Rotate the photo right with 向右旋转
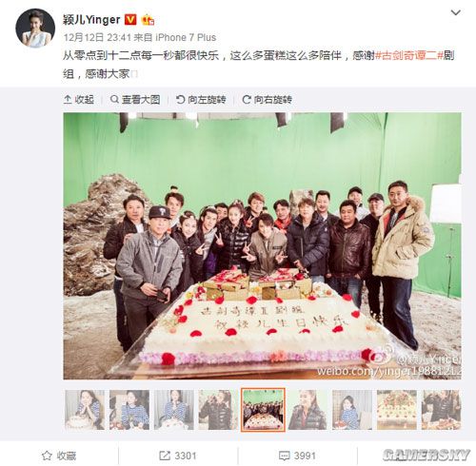This screenshot has height=466, width=476. coord(267,100)
